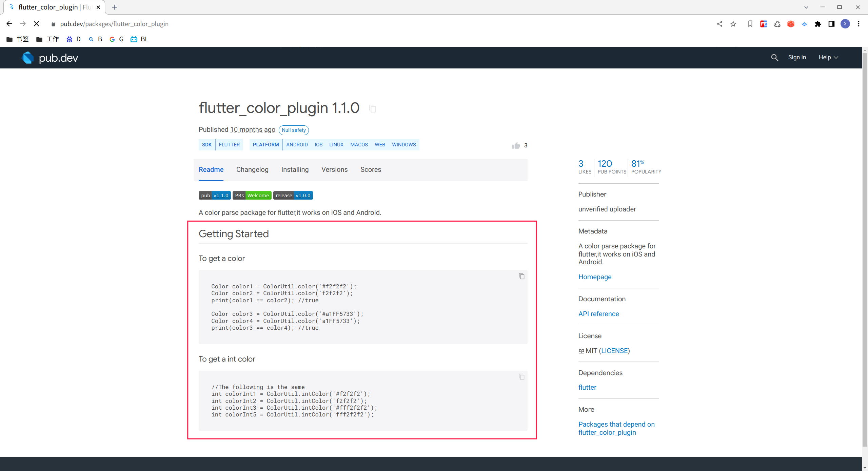
Task: Open the Extensions puzzle icon
Action: tap(818, 24)
